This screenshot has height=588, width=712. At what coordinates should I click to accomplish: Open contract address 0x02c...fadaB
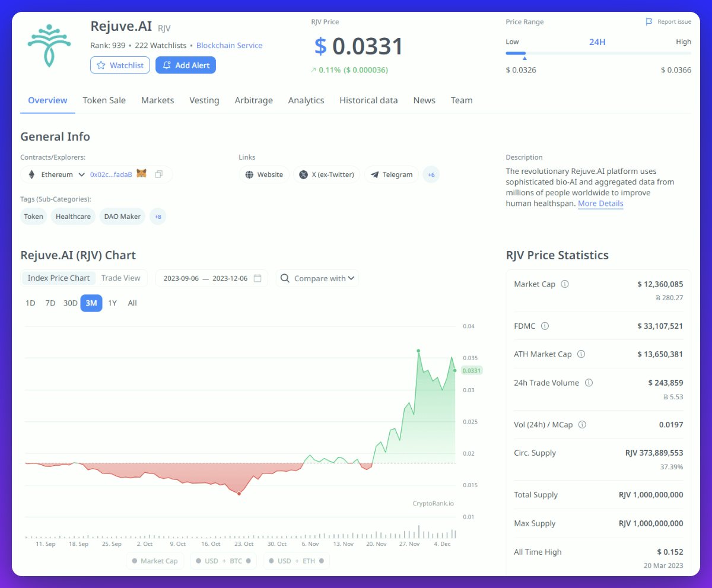click(111, 174)
